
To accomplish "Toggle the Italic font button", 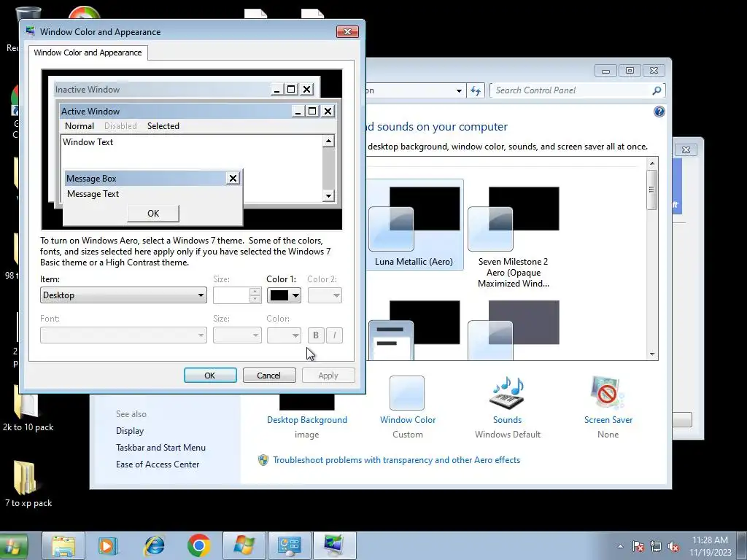I will tap(334, 335).
